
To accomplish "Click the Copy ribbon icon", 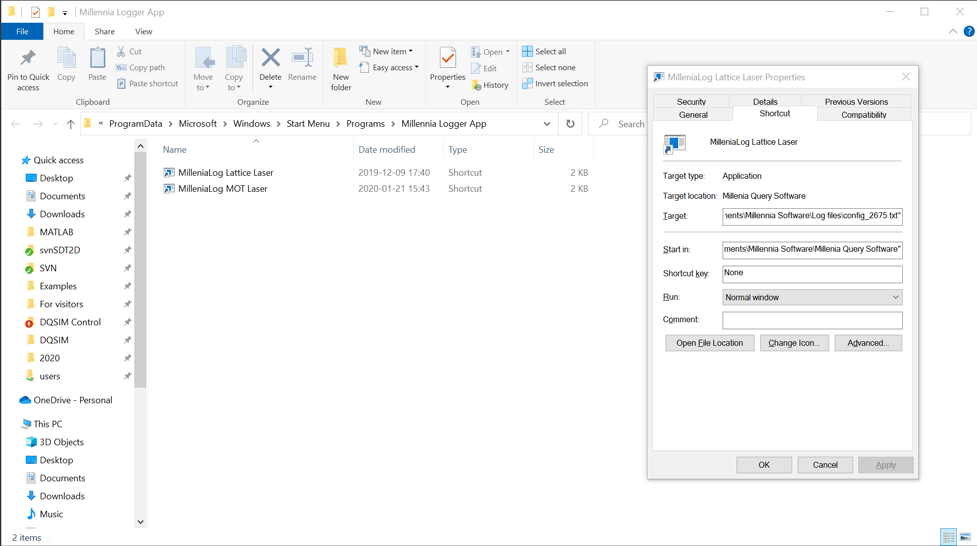I will click(66, 59).
